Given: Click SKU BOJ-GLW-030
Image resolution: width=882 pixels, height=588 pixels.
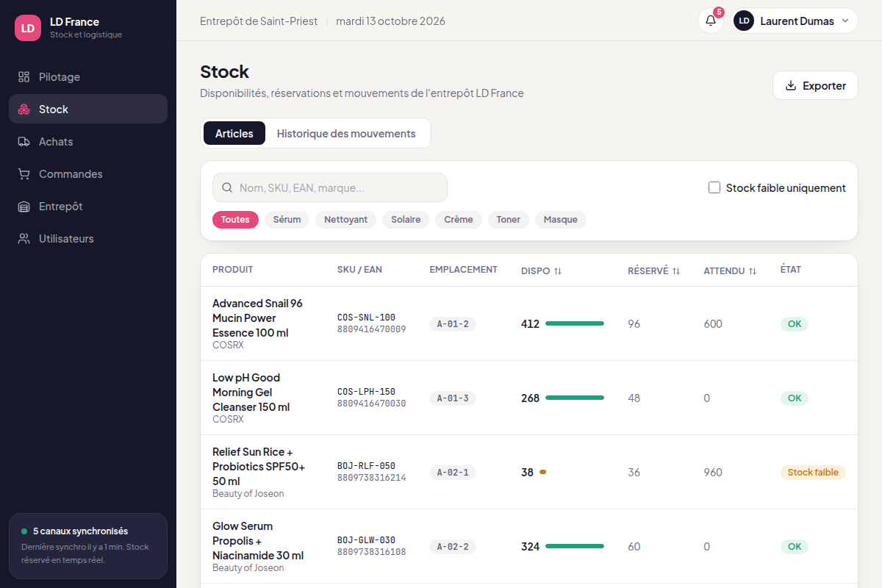Looking at the screenshot, I should 366,540.
